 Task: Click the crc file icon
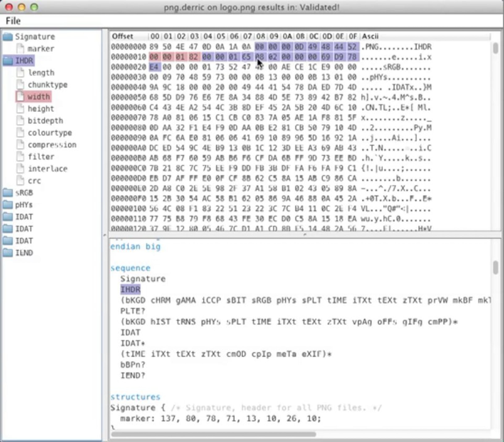click(20, 181)
